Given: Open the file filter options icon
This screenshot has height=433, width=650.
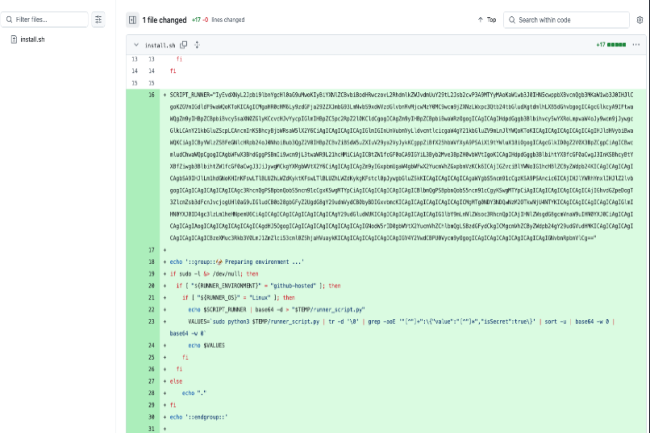Looking at the screenshot, I should pyautogui.click(x=98, y=19).
